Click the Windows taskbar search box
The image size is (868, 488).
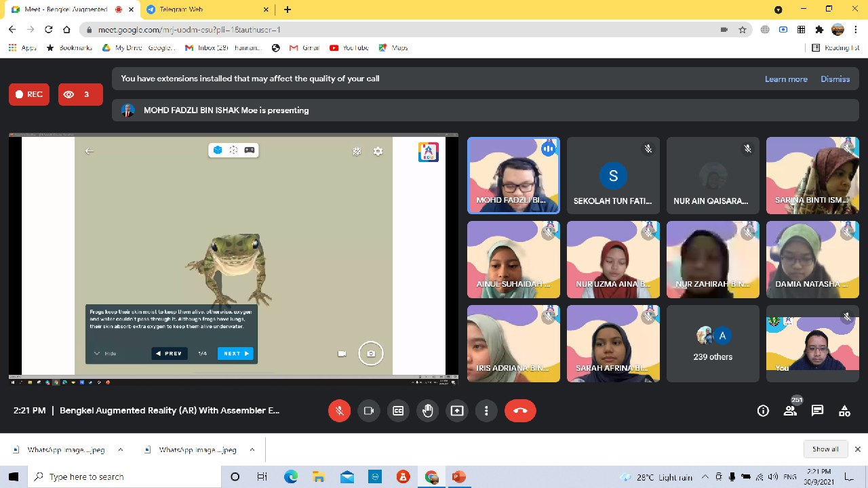pos(125,477)
